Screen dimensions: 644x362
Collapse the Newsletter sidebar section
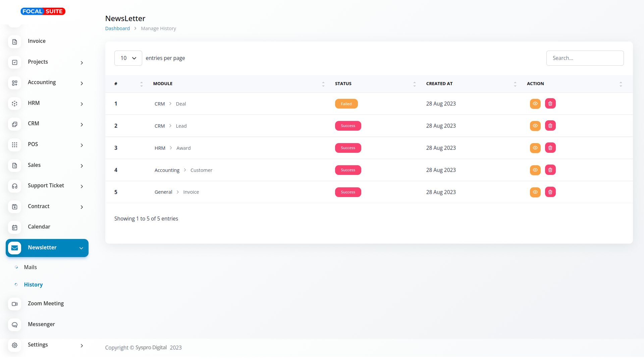(x=81, y=248)
